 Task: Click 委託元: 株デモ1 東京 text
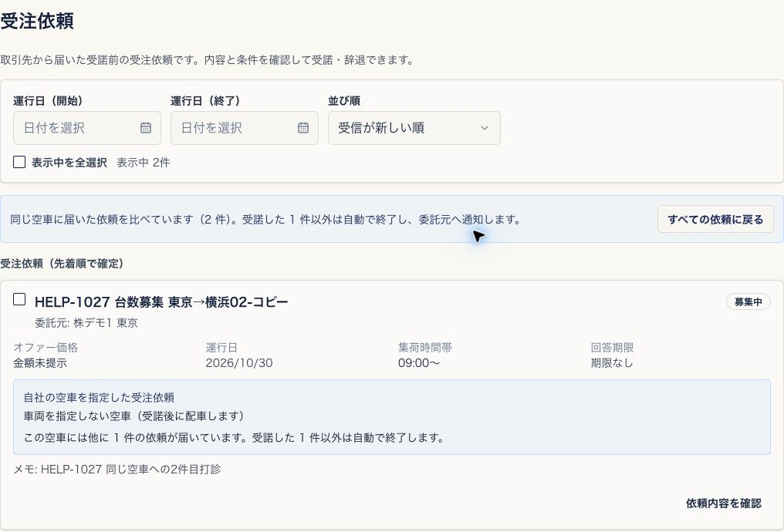point(86,323)
